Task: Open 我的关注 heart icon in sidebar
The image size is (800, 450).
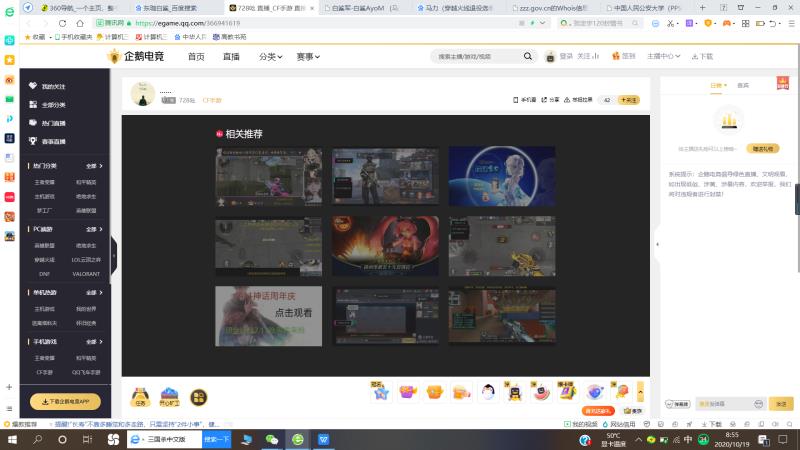Action: tap(33, 86)
